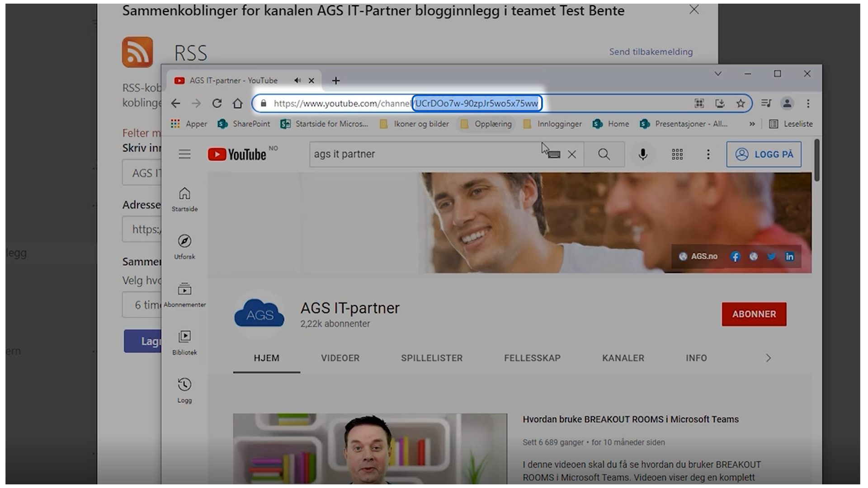This screenshot has width=868, height=488.
Task: Open the Startside for Micros... bookmark
Action: point(324,124)
